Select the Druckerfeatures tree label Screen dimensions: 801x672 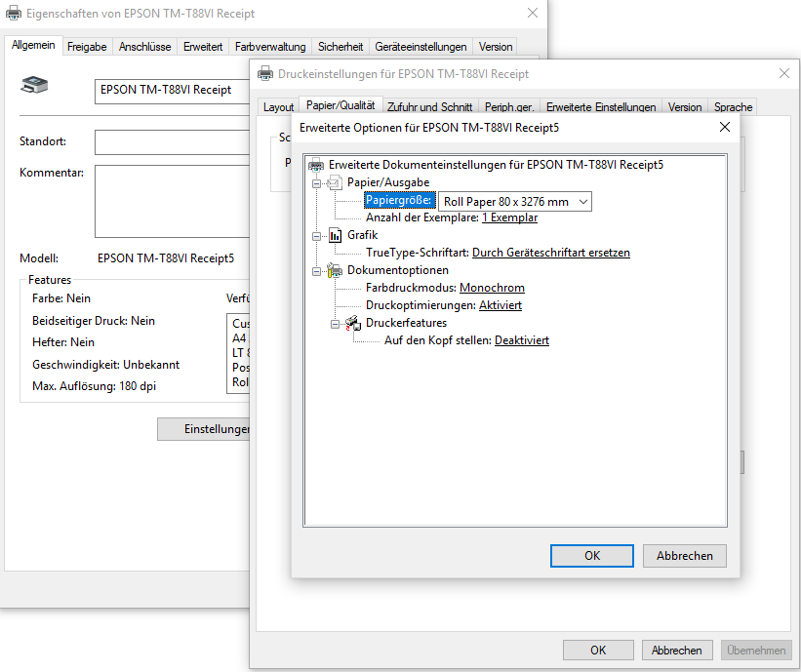pyautogui.click(x=406, y=323)
